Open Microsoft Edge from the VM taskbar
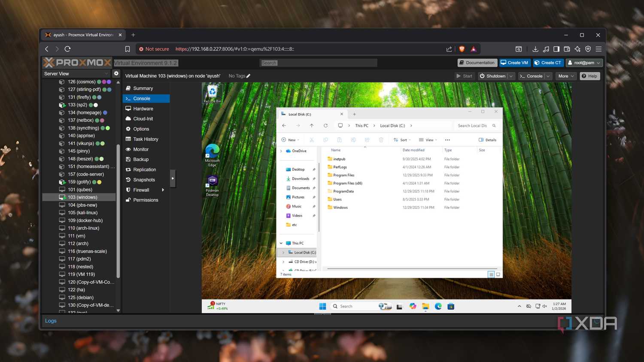 [438, 306]
